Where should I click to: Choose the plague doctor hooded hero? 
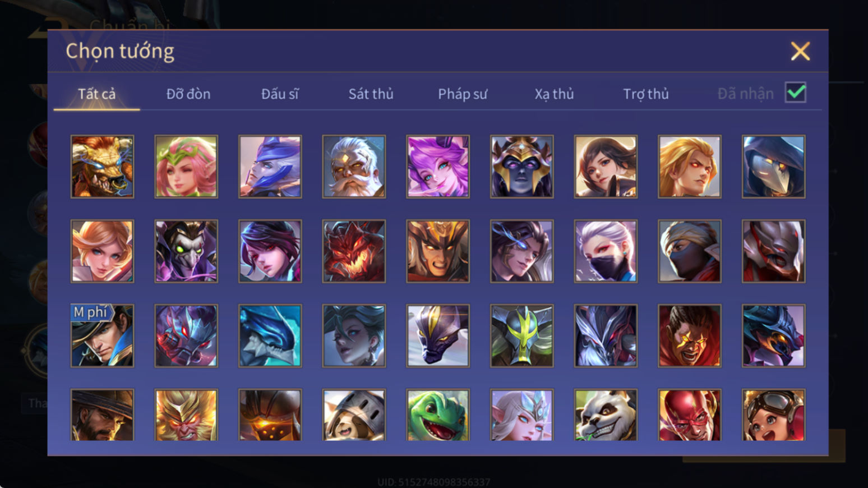[x=773, y=167]
